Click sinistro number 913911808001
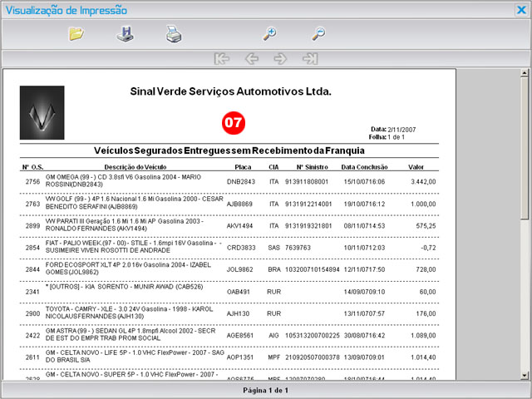Viewport: 532px width, 399px height. click(x=307, y=182)
